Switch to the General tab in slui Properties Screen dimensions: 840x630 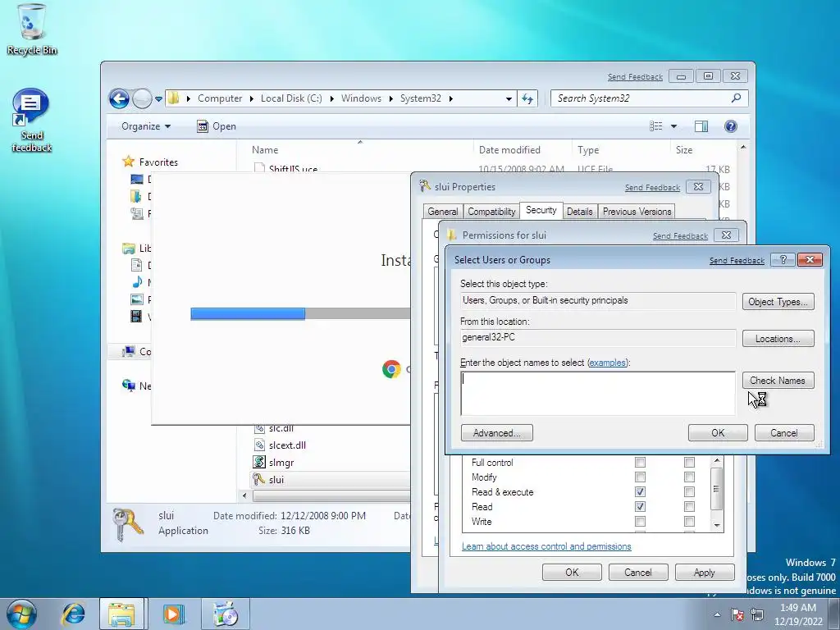442,212
